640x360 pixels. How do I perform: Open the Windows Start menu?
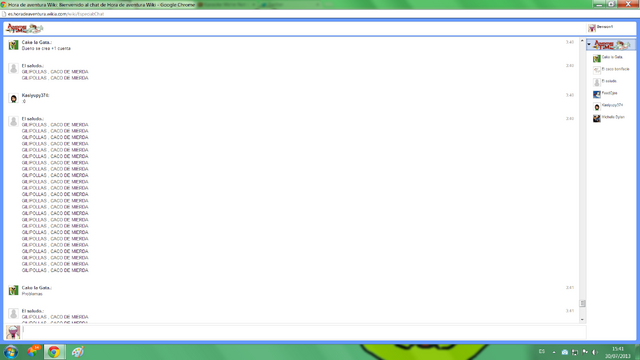coord(11,352)
